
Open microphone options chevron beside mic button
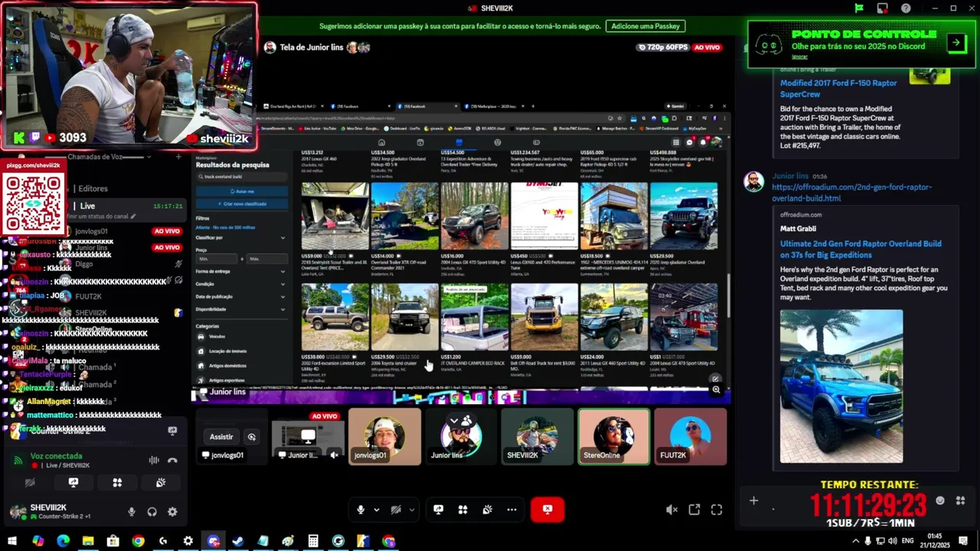click(x=376, y=510)
